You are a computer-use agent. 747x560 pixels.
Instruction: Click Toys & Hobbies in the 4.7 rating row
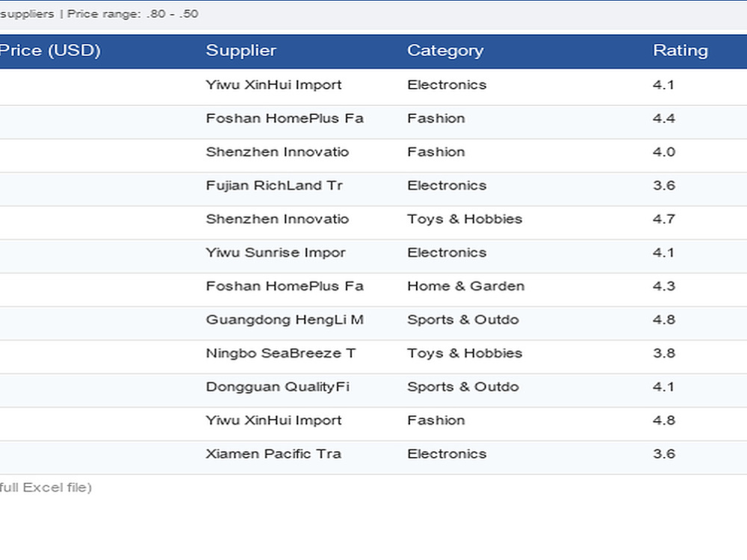coord(465,219)
